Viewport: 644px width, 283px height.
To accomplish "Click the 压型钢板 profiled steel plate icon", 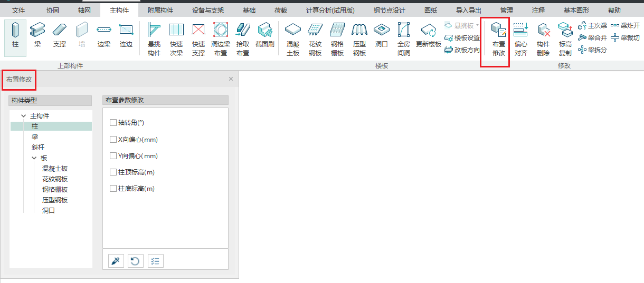I will (x=359, y=39).
